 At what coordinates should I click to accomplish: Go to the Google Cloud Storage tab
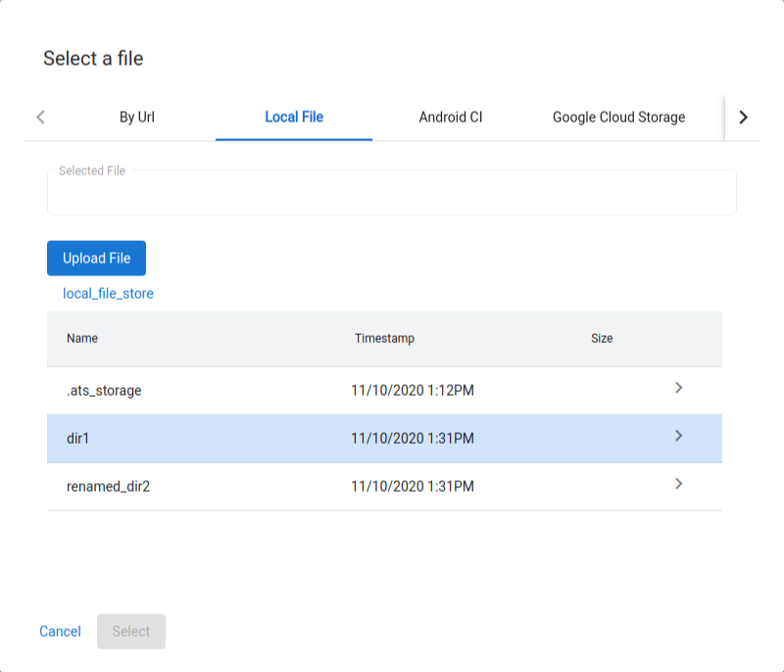click(618, 117)
